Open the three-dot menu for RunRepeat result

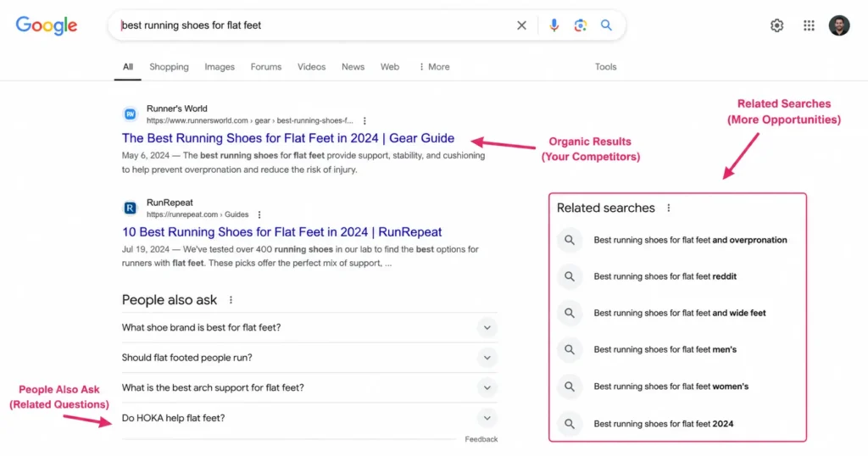tap(259, 214)
